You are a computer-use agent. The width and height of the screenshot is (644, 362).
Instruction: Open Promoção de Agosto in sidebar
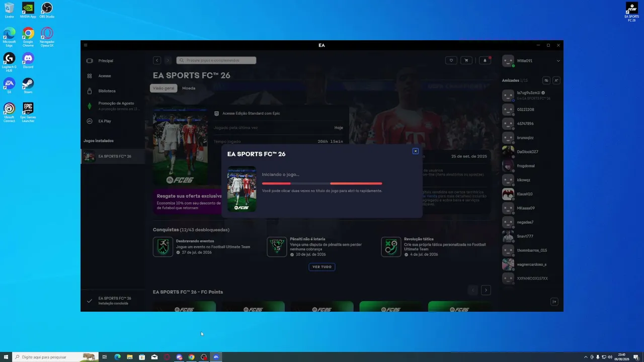(x=113, y=106)
